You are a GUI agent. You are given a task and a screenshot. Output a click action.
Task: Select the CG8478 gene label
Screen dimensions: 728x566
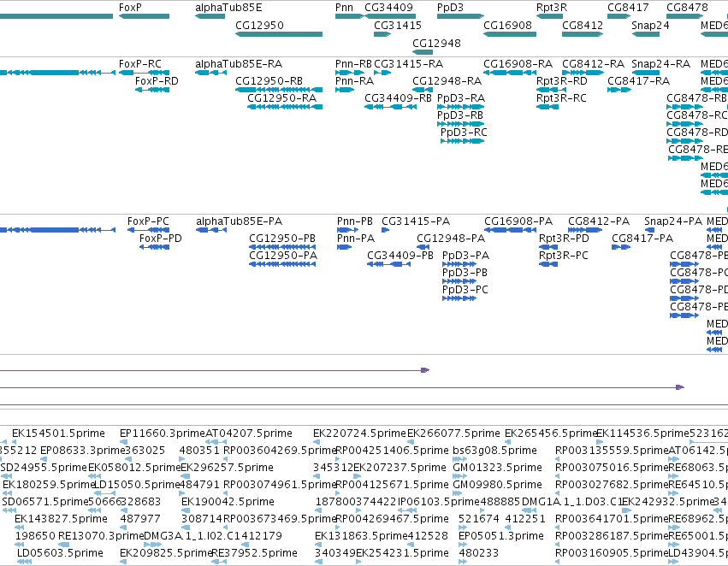click(687, 8)
